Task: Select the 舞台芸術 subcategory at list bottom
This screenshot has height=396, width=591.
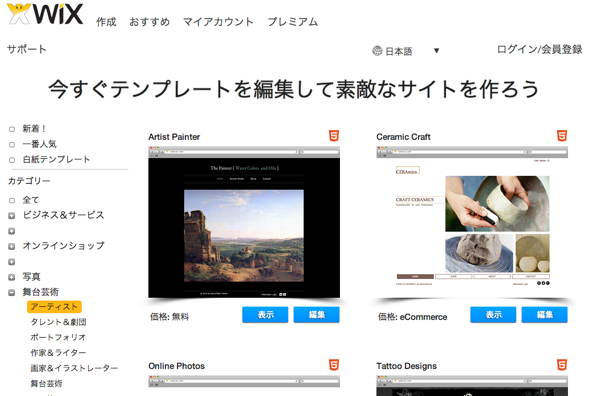Action: [46, 384]
